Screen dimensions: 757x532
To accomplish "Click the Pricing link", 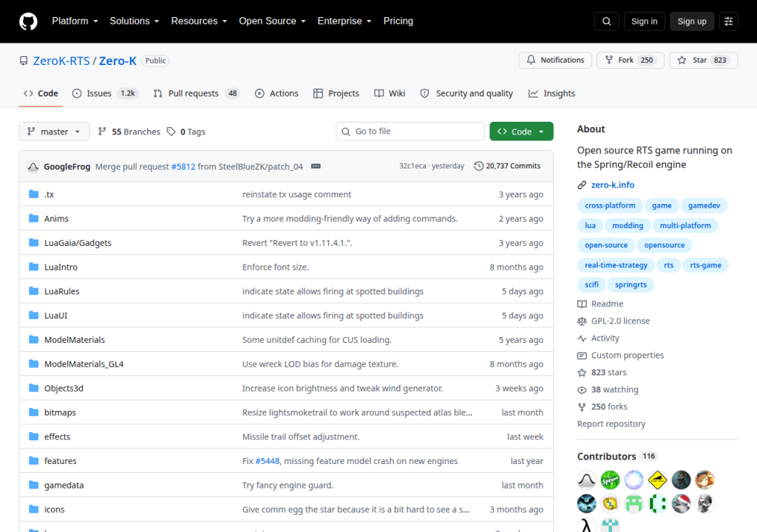I will coord(398,21).
